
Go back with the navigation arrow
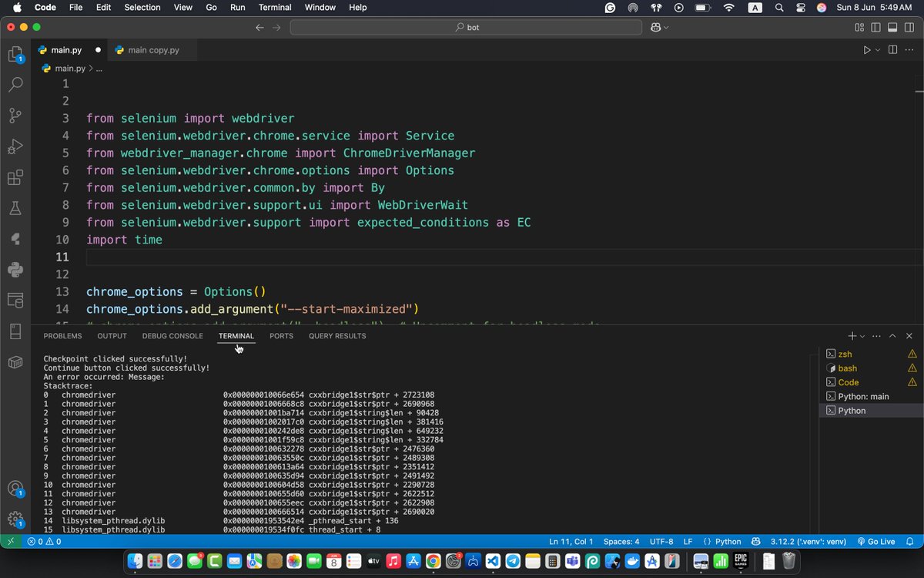259,27
